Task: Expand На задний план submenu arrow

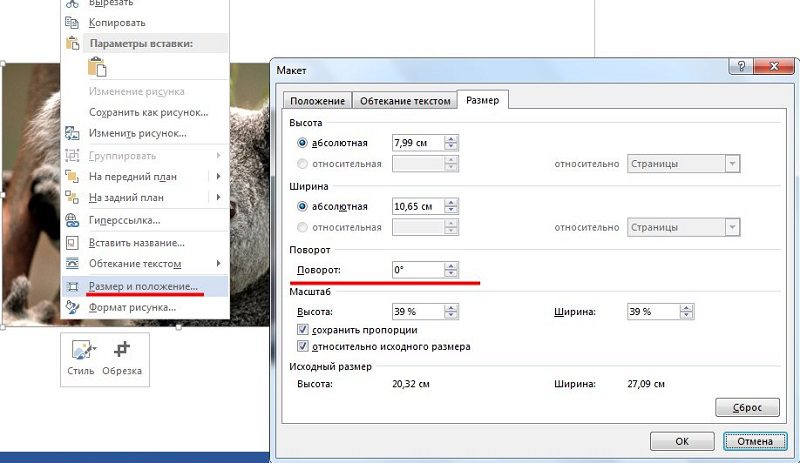Action: point(218,198)
